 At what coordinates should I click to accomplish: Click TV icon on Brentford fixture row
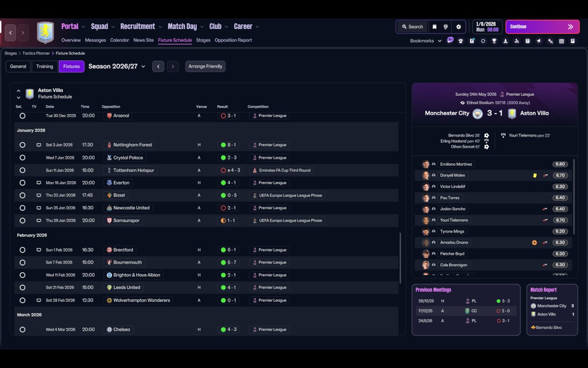click(39, 250)
